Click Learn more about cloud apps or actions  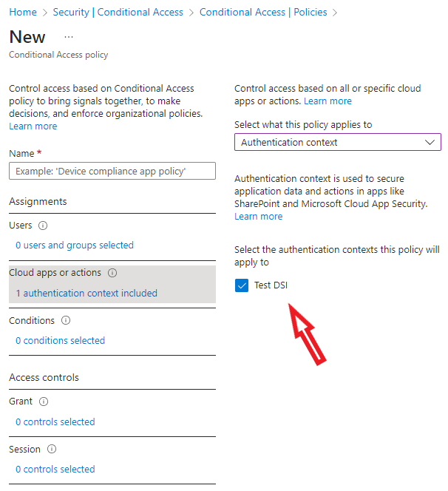(327, 101)
